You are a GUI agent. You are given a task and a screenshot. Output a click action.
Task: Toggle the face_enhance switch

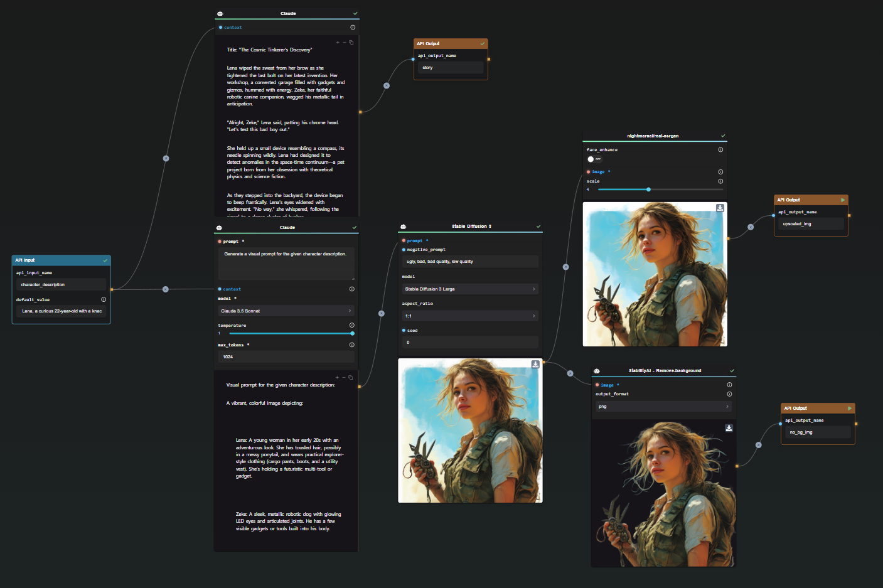[594, 159]
